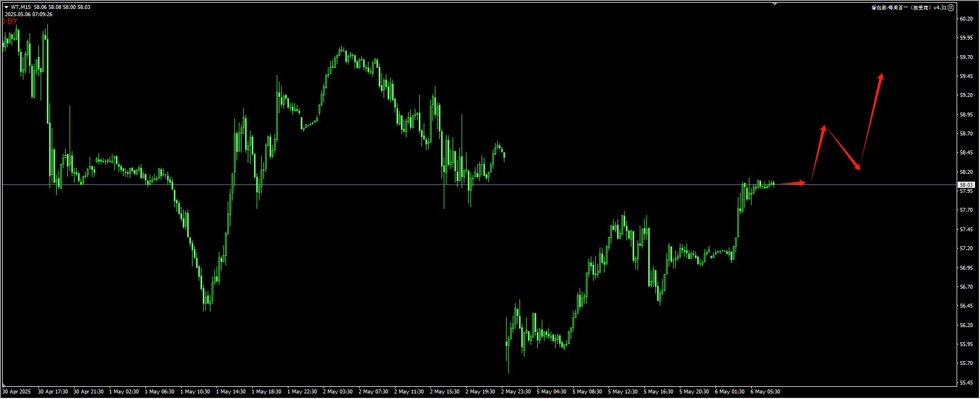
Task: Click the 55.45 price scale label
Action: [x=966, y=383]
